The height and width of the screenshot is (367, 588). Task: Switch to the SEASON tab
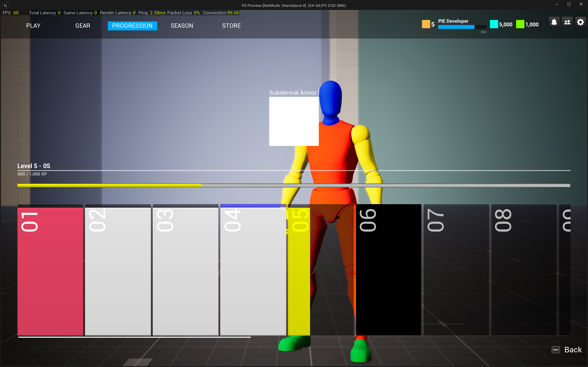tap(181, 25)
